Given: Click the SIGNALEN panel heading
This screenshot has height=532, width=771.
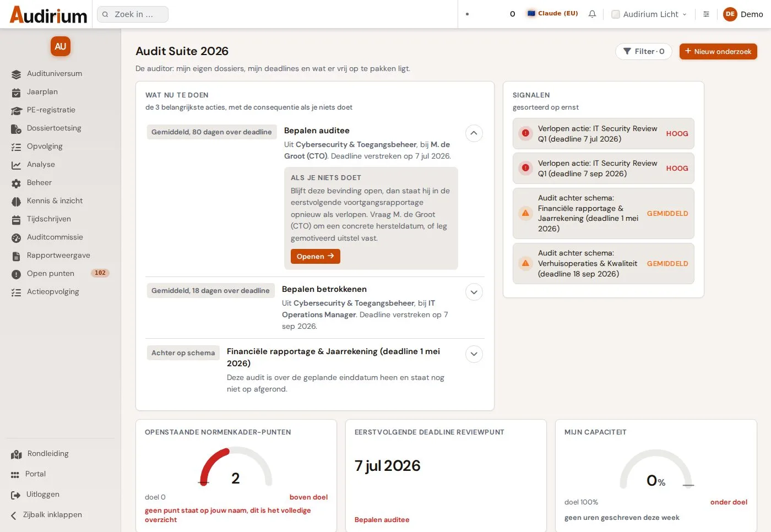Looking at the screenshot, I should 531,95.
